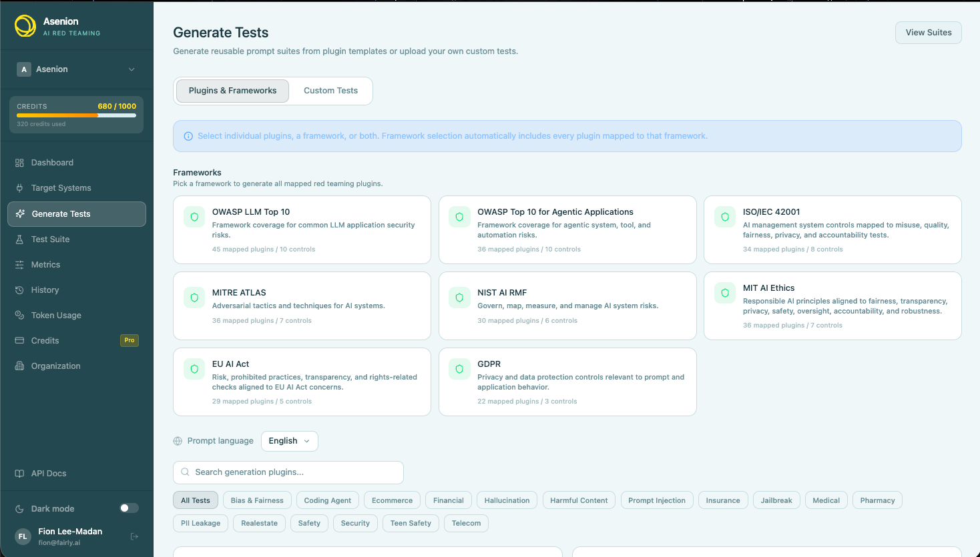The height and width of the screenshot is (557, 980).
Task: Filter plugins by Prompt Injection
Action: point(657,500)
